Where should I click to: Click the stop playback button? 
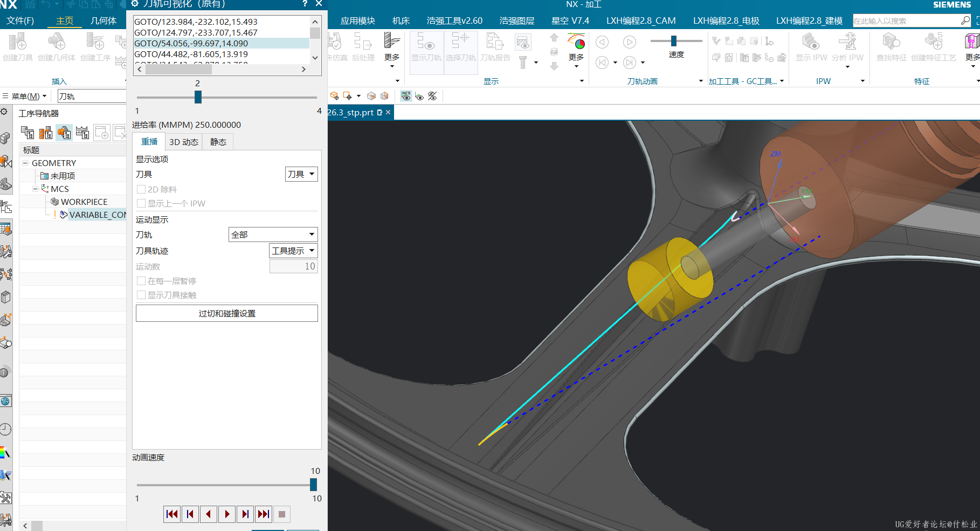coord(282,514)
